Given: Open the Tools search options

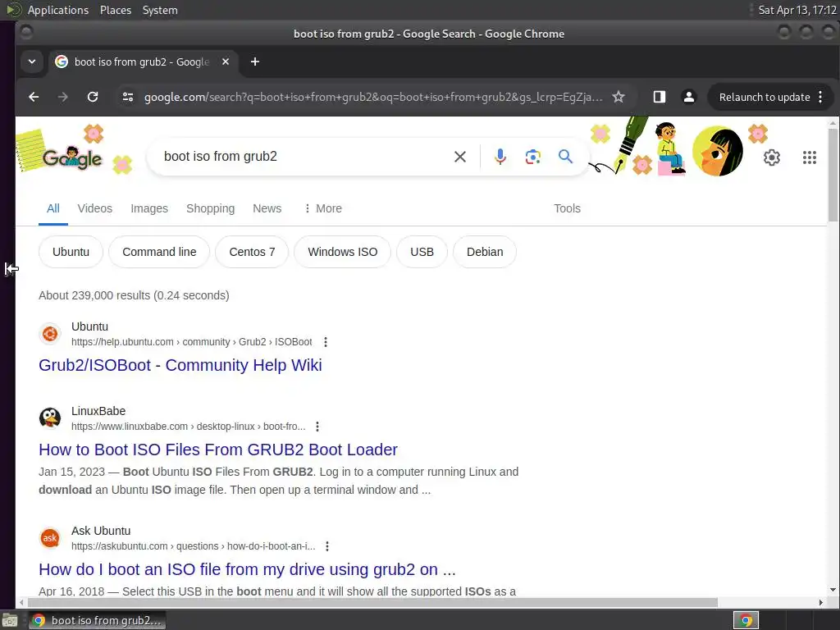Looking at the screenshot, I should (x=567, y=208).
